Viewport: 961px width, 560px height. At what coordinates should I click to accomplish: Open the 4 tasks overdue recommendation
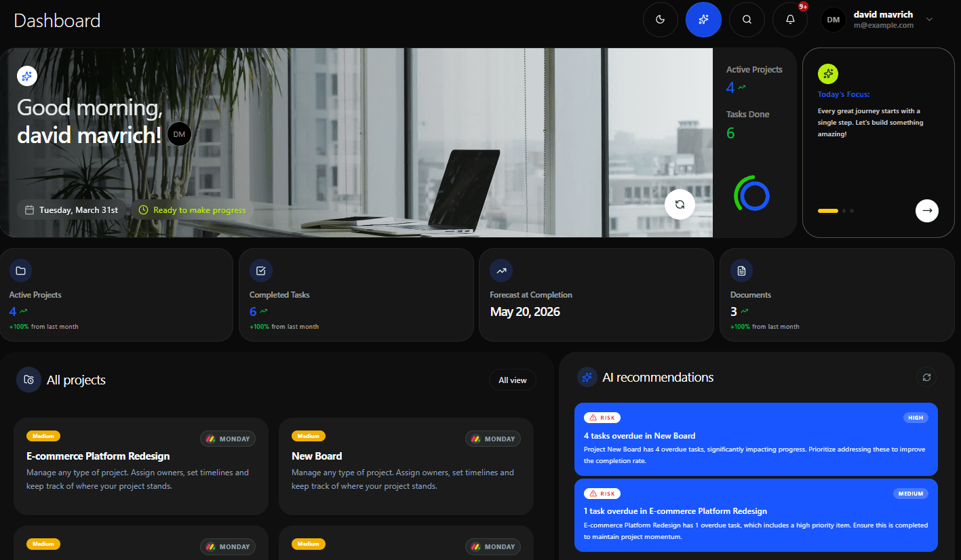[756, 439]
